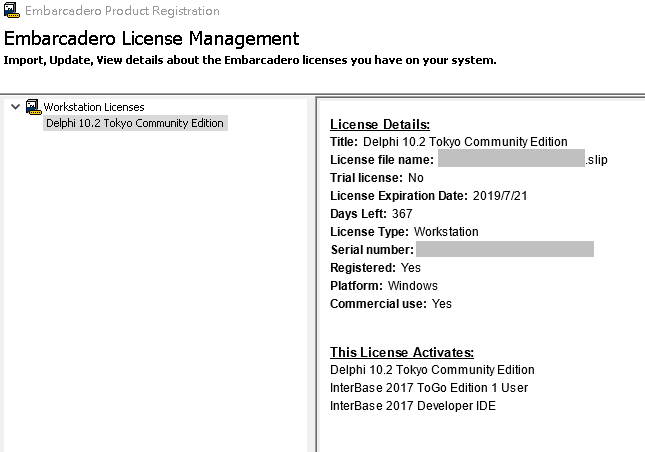Click the Registered: Yes line

point(375,268)
